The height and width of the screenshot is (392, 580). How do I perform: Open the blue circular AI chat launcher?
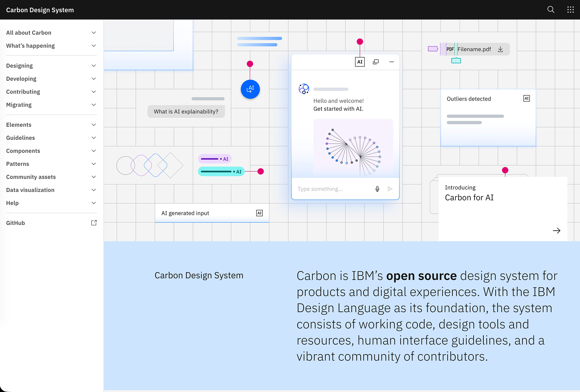(250, 89)
